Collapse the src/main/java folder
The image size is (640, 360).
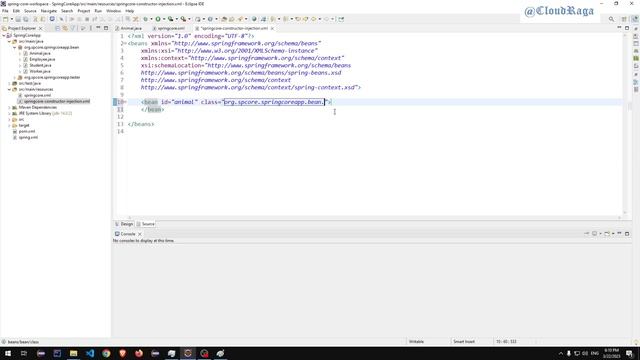(9, 42)
